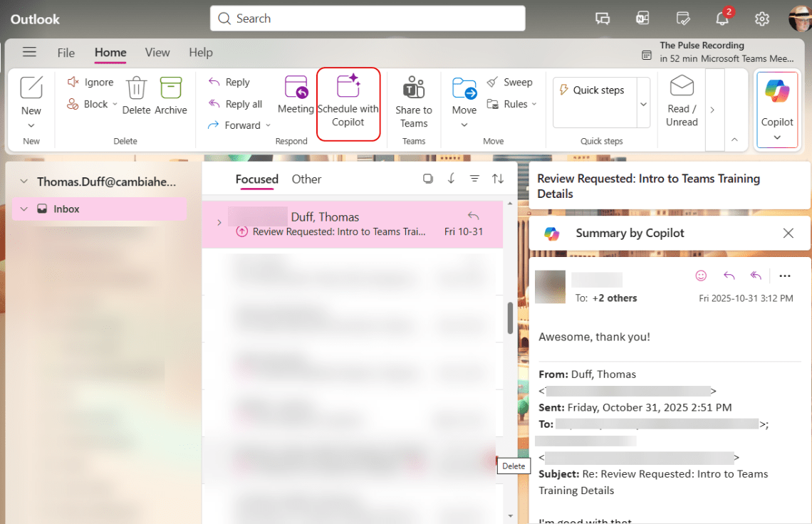Open the filter icon above the message list
This screenshot has height=524, width=812.
474,179
